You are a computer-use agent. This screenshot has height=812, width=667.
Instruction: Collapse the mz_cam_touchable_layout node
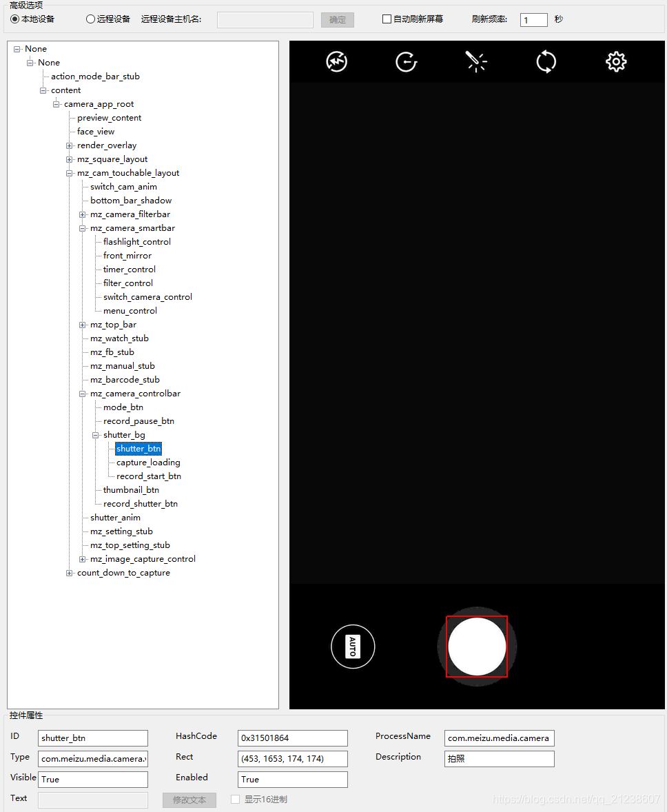coord(70,173)
